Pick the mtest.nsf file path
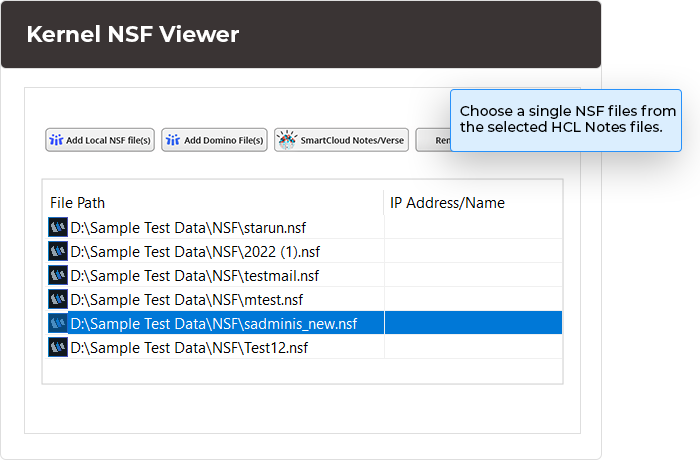Screen dimensions: 700x460 coord(187,300)
